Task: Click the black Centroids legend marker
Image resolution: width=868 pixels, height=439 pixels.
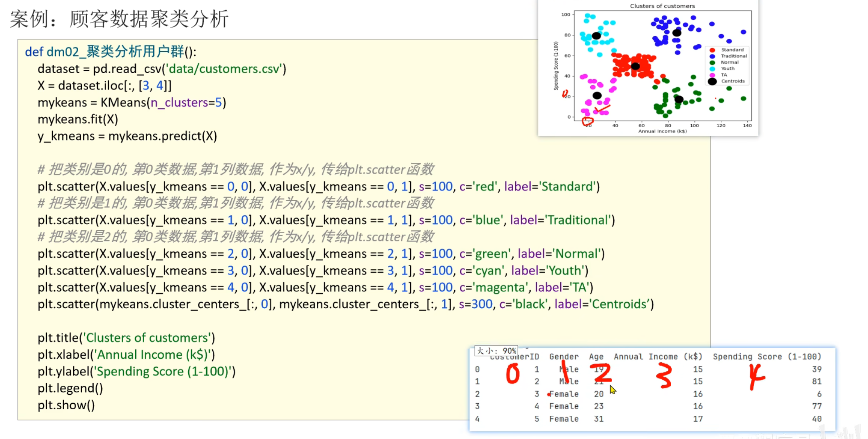Action: point(712,81)
